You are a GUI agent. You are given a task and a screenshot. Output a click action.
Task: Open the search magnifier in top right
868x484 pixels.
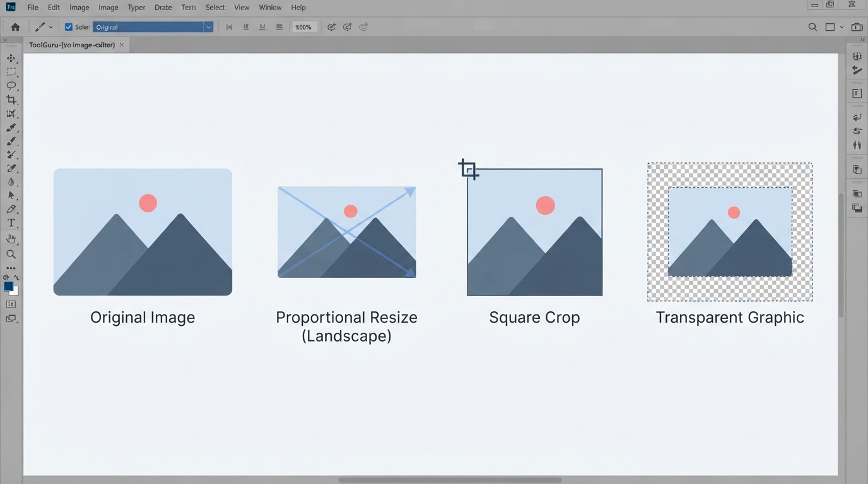(x=812, y=27)
